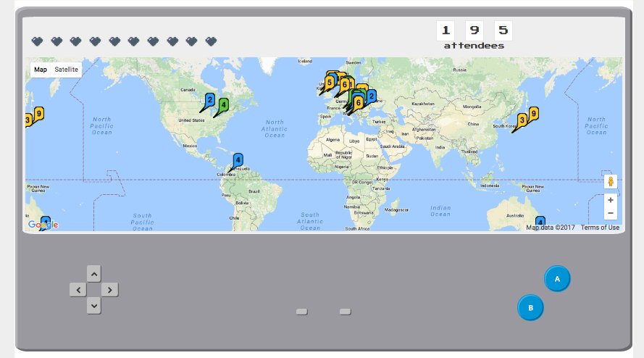The width and height of the screenshot is (644, 358).
Task: Click the 'Russia' map label
Action: (459, 70)
